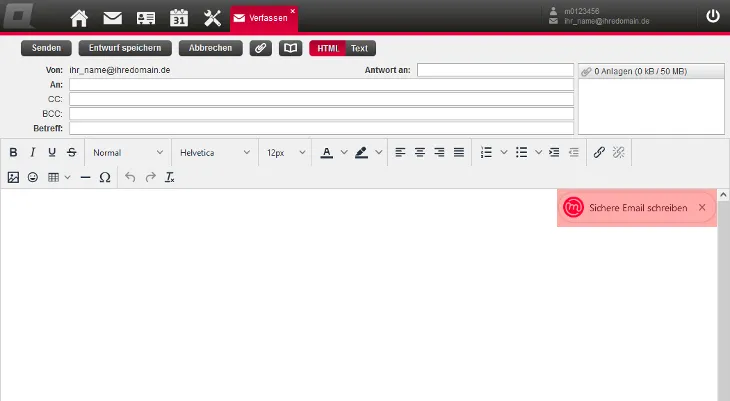This screenshot has height=401, width=730.
Task: Go to the Home icon
Action: (79, 18)
